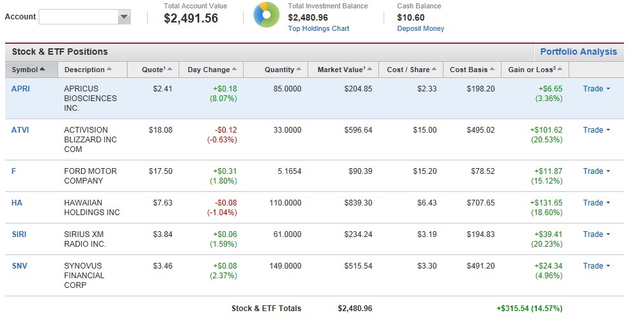Expand Trade menu for APRI

[596, 89]
